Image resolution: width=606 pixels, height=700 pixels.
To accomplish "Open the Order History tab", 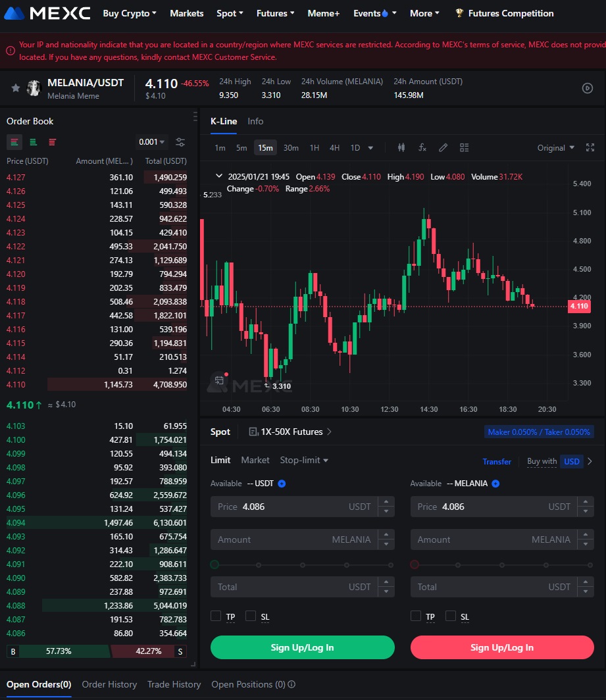I will (109, 684).
